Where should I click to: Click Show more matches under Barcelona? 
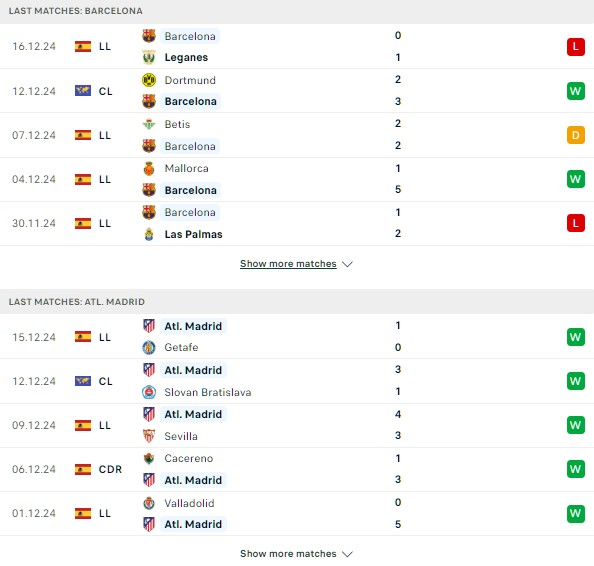(288, 264)
